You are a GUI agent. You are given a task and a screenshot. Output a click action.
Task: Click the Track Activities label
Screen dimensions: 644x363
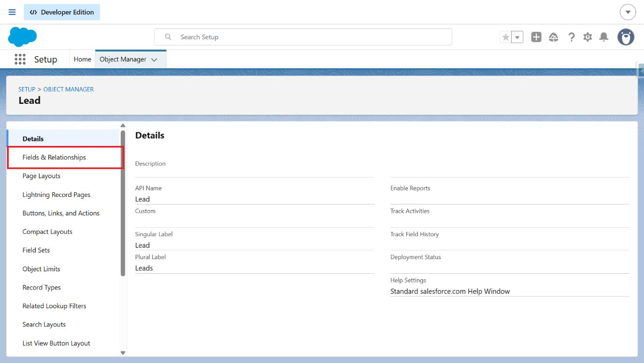[410, 211]
